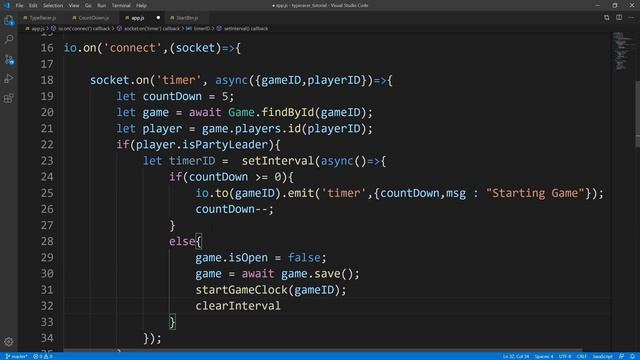Open the View menu
This screenshot has height=360, width=640.
point(74,5)
